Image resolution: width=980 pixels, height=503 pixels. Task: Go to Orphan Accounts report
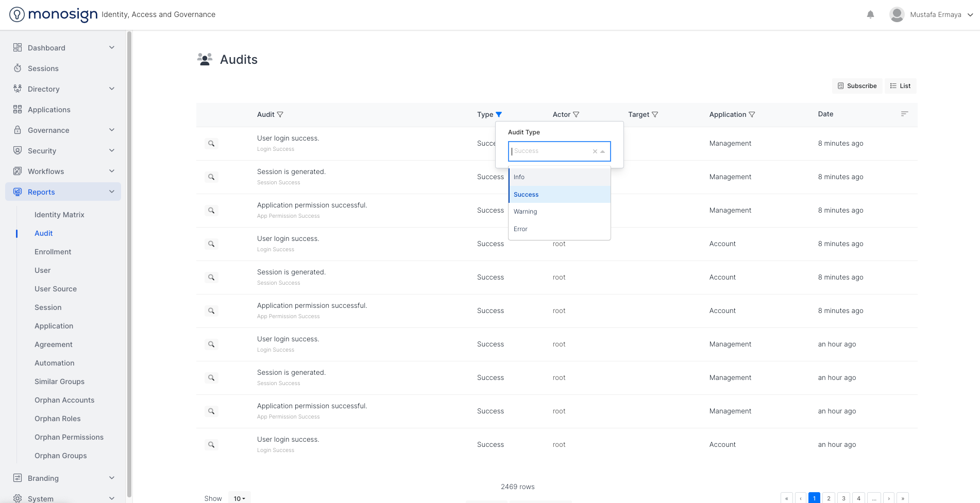64,400
